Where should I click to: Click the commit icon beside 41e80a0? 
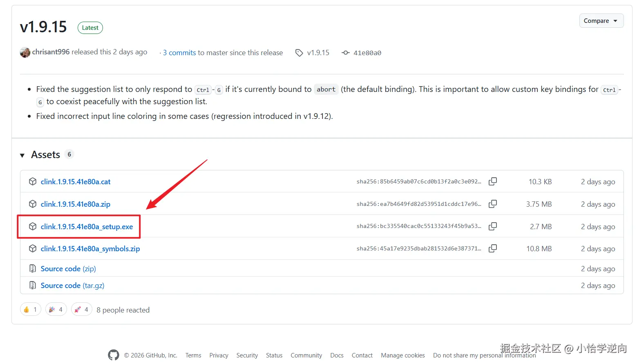346,53
